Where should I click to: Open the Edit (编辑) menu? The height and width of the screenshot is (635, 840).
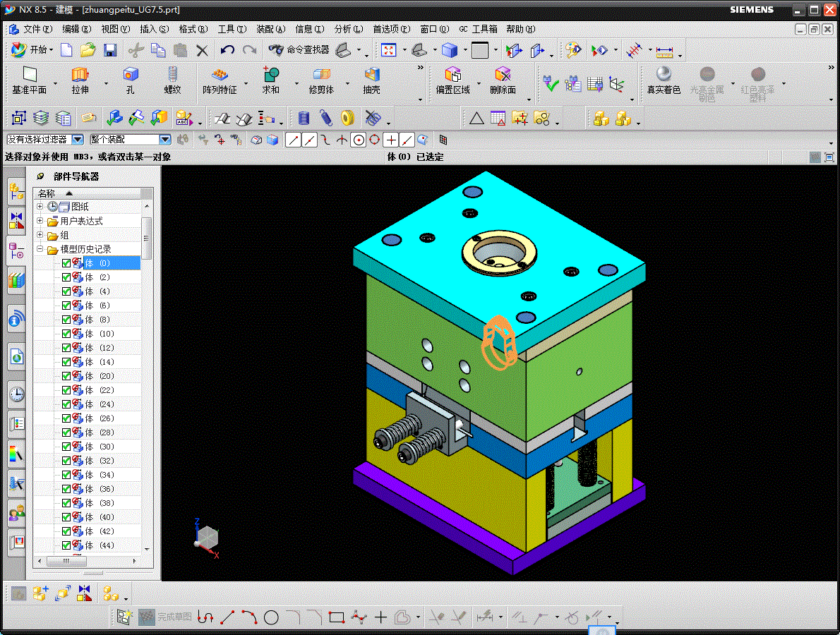pos(77,29)
